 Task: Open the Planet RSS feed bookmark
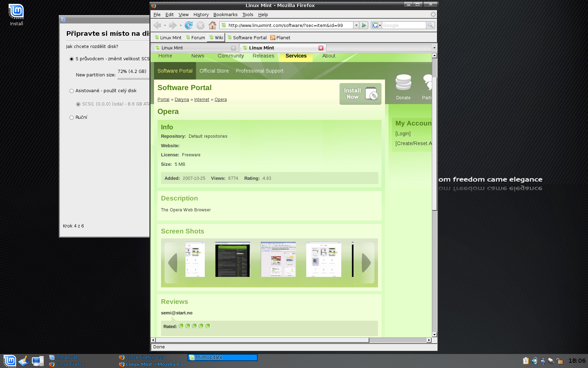coord(280,38)
